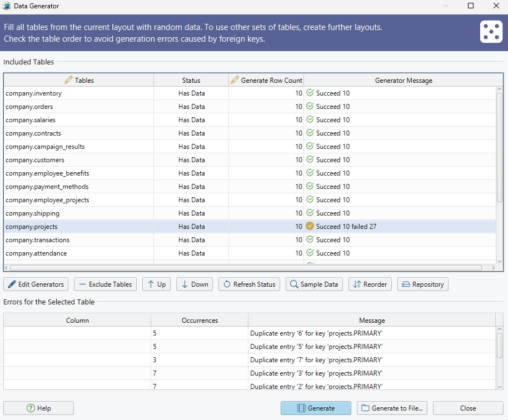Click the success check icon for company.campaign_results
The image size is (508, 420).
310,146
